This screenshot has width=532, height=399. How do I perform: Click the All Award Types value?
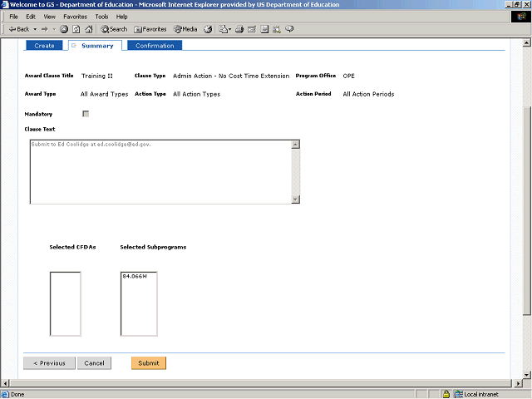(x=104, y=94)
